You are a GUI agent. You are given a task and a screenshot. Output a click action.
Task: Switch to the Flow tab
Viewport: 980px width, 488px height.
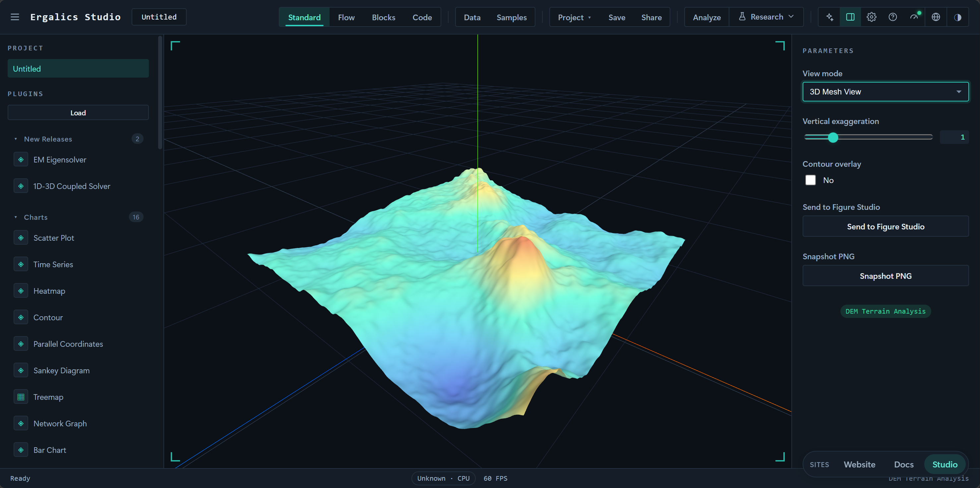[x=346, y=18]
